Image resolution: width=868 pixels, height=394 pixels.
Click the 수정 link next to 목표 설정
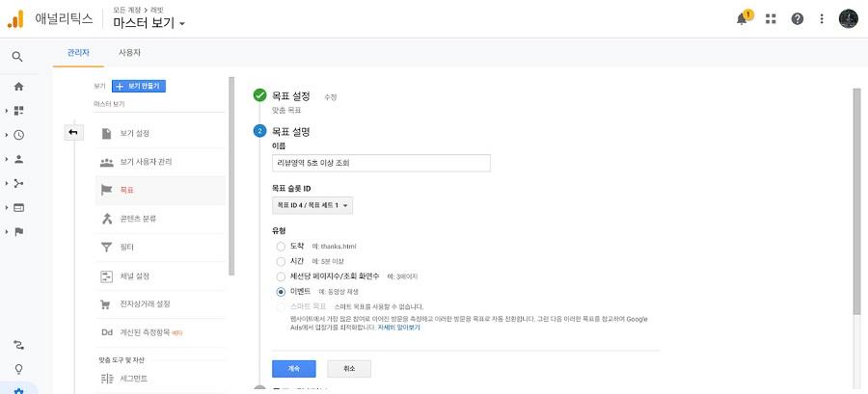click(x=331, y=96)
